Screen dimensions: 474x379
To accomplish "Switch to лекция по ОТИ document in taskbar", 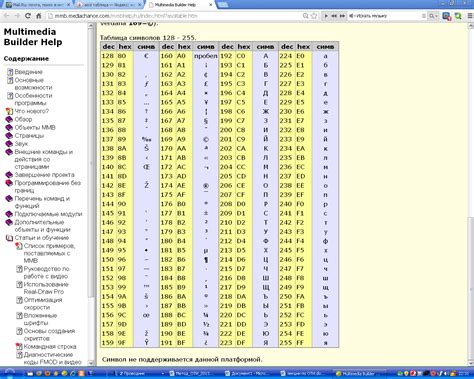I will pyautogui.click(x=303, y=373).
